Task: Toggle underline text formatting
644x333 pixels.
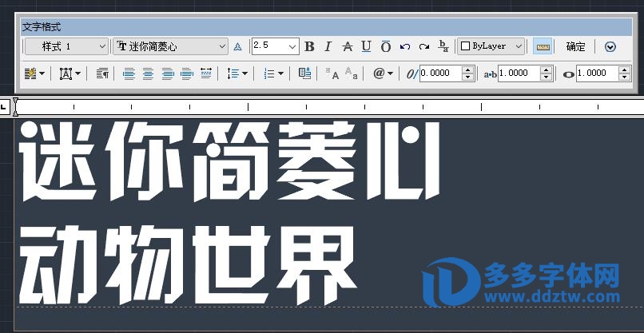Action: tap(366, 47)
